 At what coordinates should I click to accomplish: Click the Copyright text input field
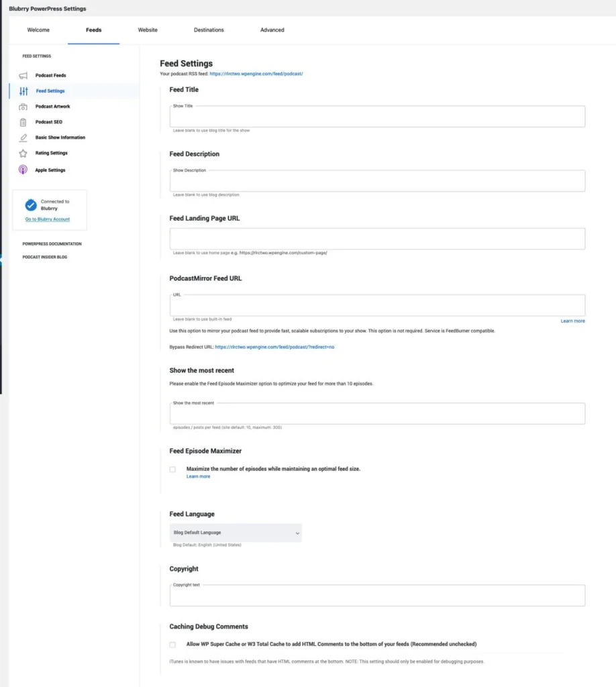[377, 596]
